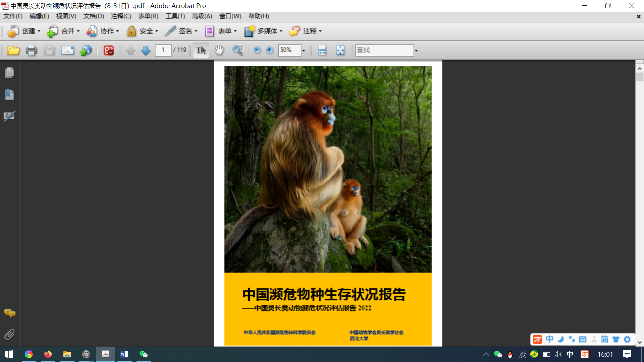Screen dimensions: 644x362
Task: Toggle fit full page view
Action: [340, 50]
